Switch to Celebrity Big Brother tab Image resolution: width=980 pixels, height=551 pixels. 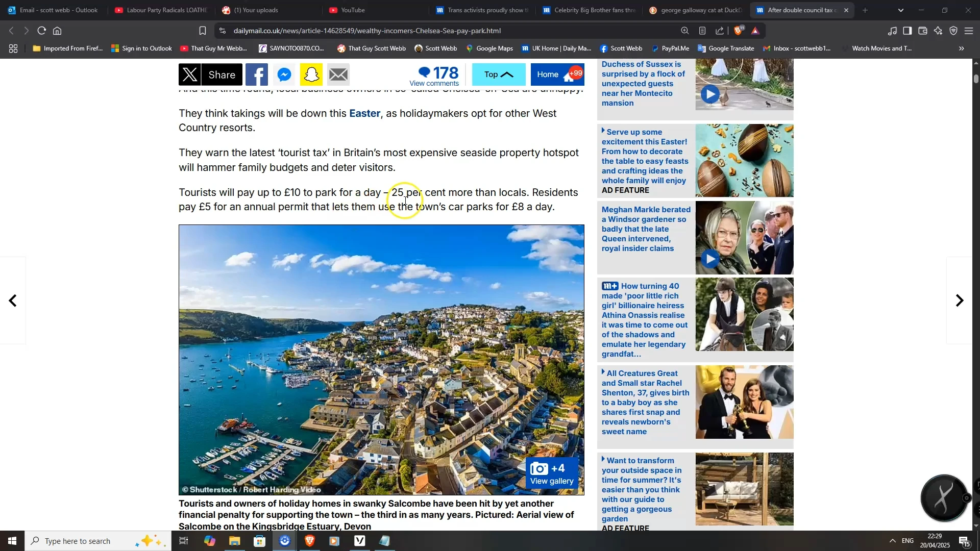tap(589, 10)
